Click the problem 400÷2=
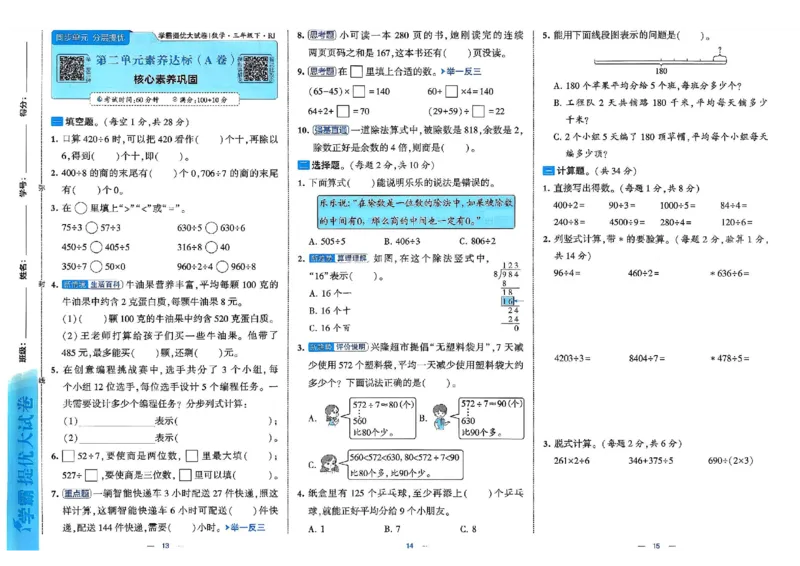Viewport: 800px width, 566px height. click(x=569, y=205)
